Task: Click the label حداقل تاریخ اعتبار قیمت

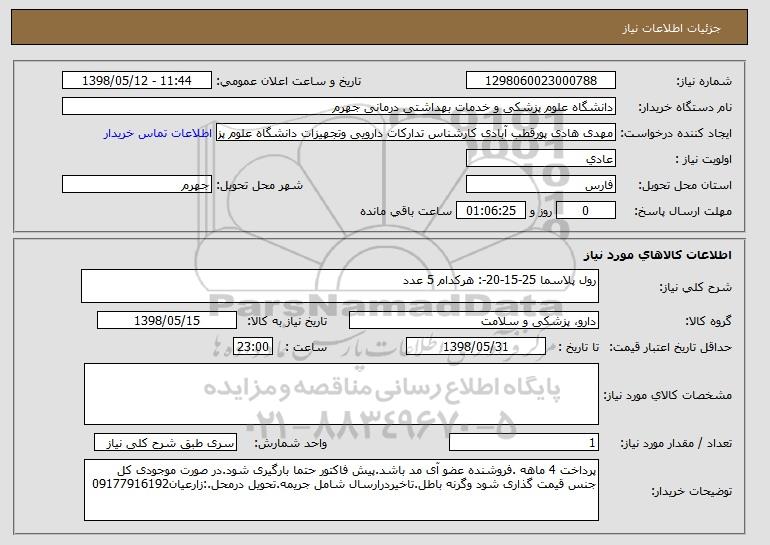Action: click(671, 347)
